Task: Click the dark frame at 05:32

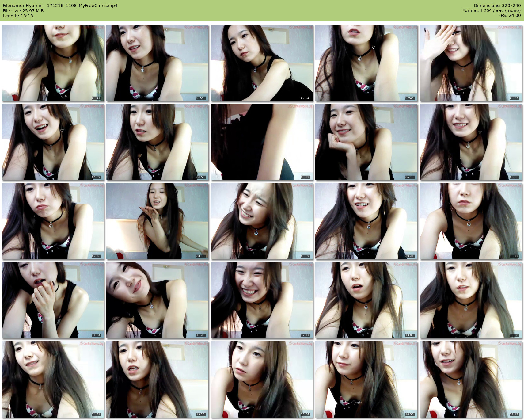Action: (262, 142)
